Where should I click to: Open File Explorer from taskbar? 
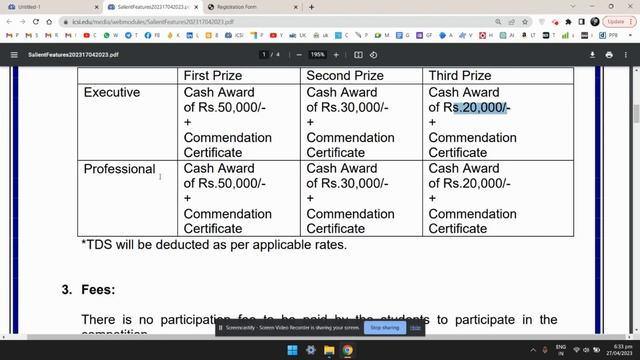click(x=329, y=350)
